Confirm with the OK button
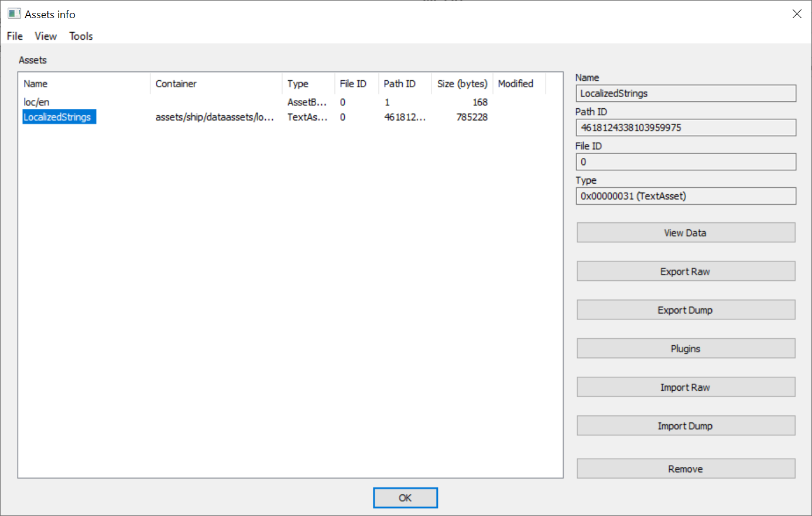Viewport: 812px width, 516px height. coord(405,498)
